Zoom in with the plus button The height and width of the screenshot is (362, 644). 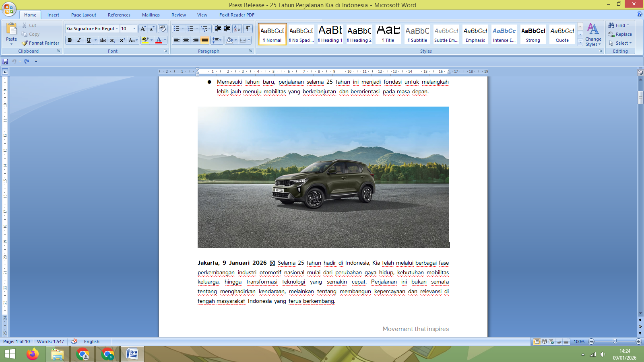638,341
